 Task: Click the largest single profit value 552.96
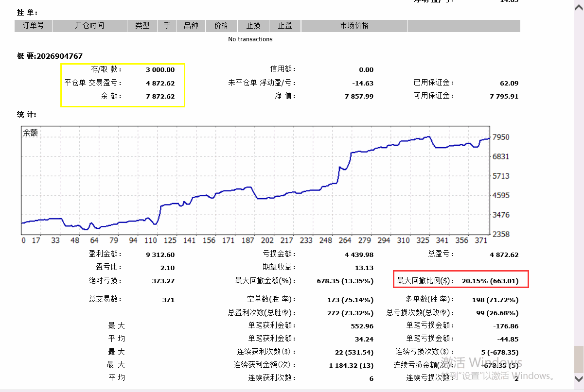click(362, 326)
